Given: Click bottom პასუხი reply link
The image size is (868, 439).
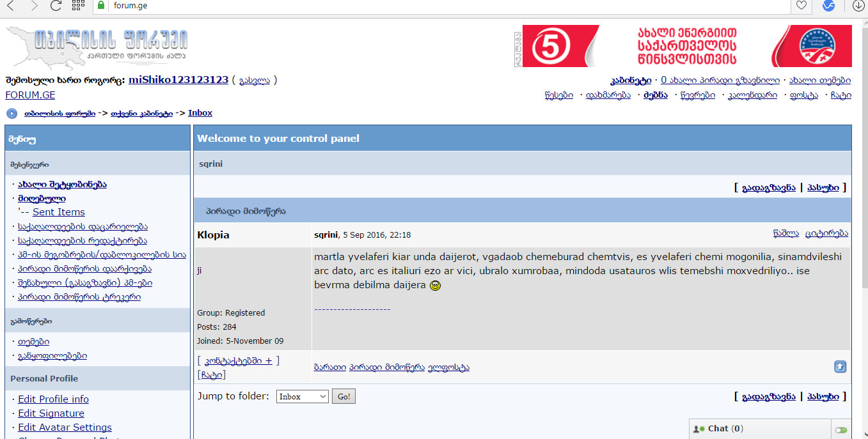Looking at the screenshot, I should coord(823,397).
